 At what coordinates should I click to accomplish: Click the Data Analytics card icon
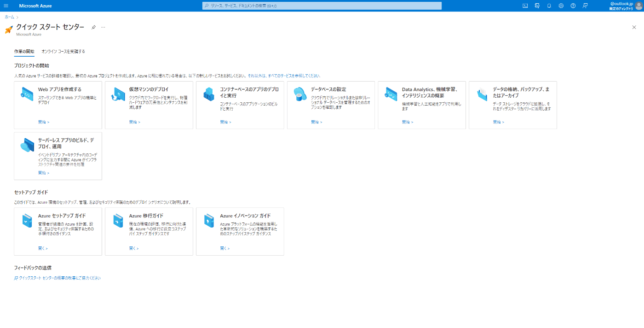tap(391, 94)
